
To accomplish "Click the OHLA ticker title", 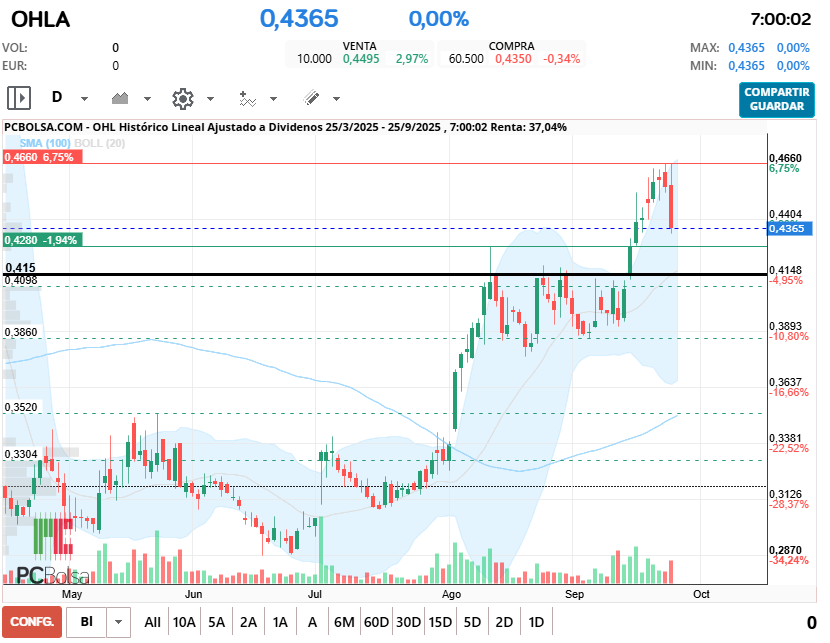I will click(x=41, y=20).
